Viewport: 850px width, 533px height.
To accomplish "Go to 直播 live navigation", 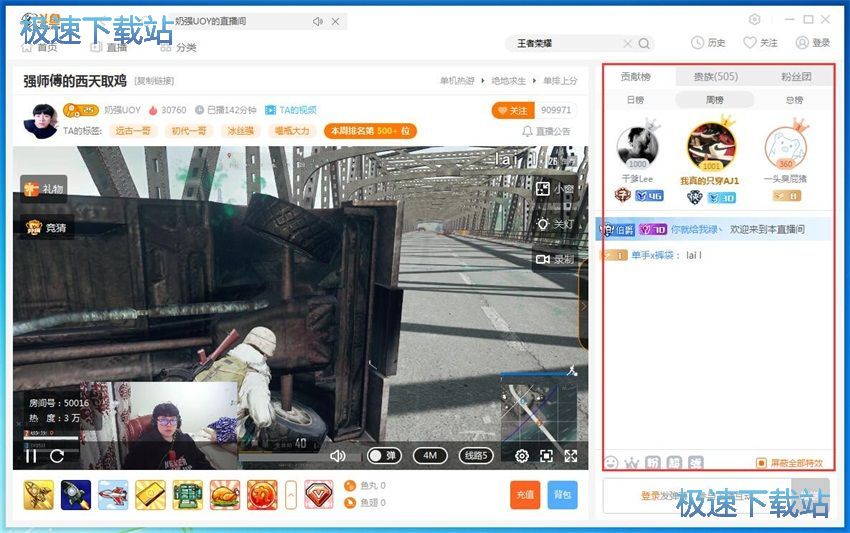I will click(x=108, y=48).
